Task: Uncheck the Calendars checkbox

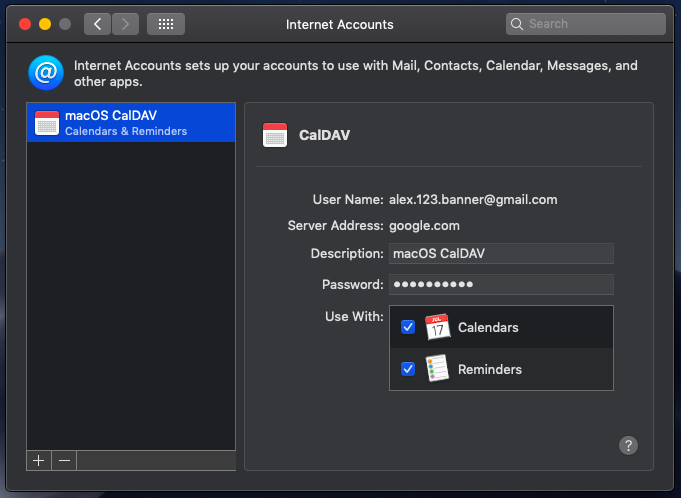Action: (x=408, y=327)
